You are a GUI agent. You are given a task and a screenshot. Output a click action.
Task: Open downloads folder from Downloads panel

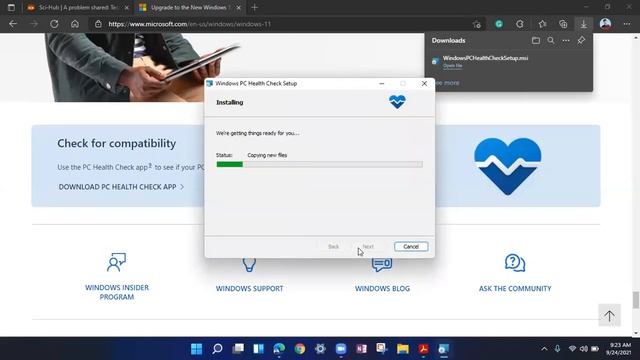click(536, 40)
